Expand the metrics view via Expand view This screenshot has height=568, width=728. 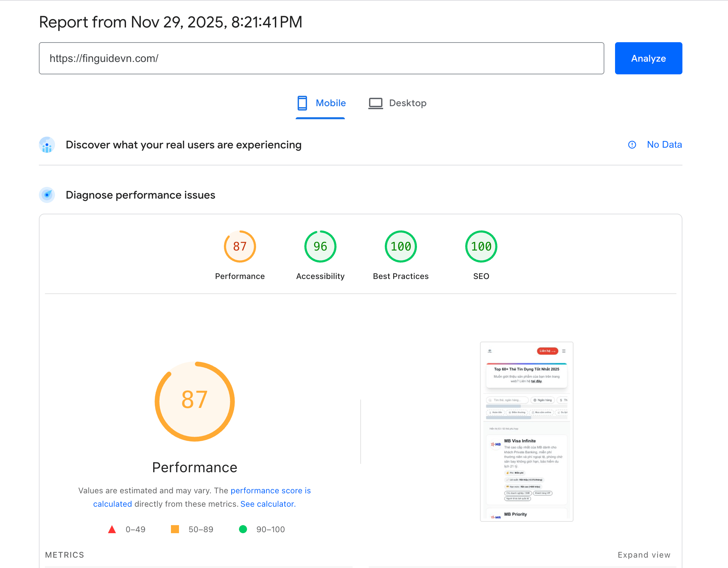pos(644,555)
